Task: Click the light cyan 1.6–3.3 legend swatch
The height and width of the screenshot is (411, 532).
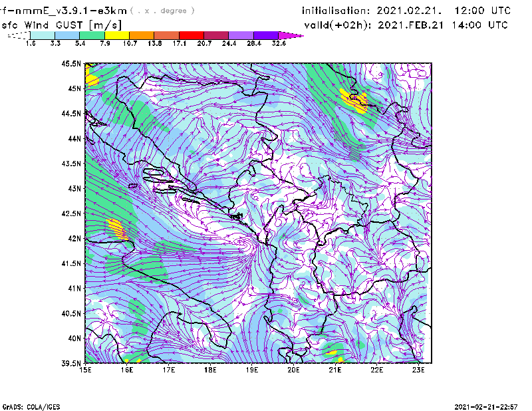Action: click(43, 35)
